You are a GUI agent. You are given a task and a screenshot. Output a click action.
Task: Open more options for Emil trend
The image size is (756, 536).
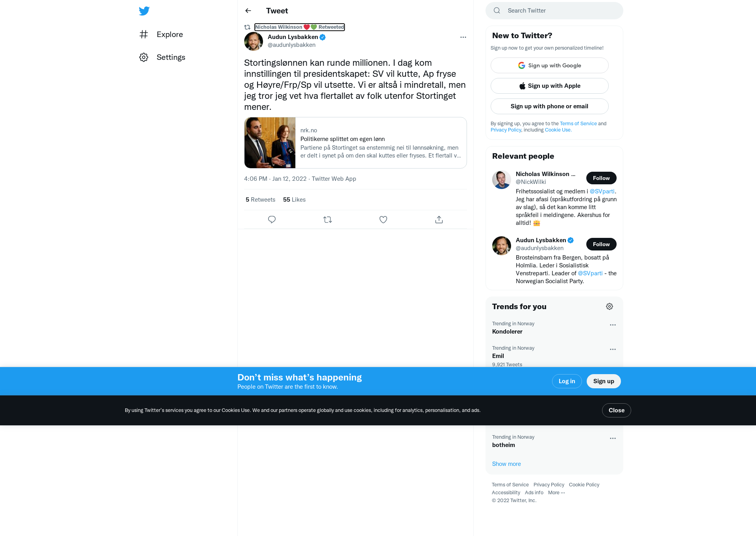point(613,349)
